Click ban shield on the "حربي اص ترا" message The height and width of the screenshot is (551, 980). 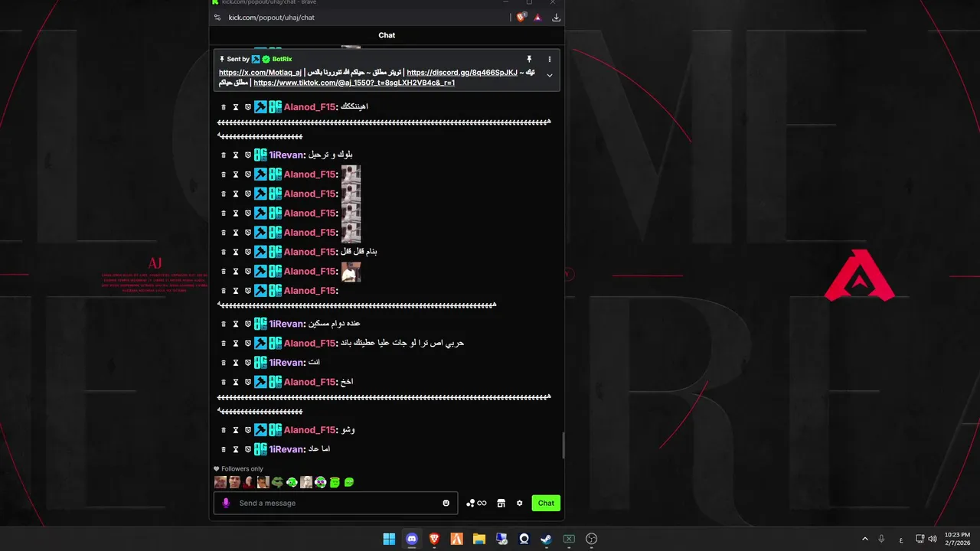click(x=248, y=343)
